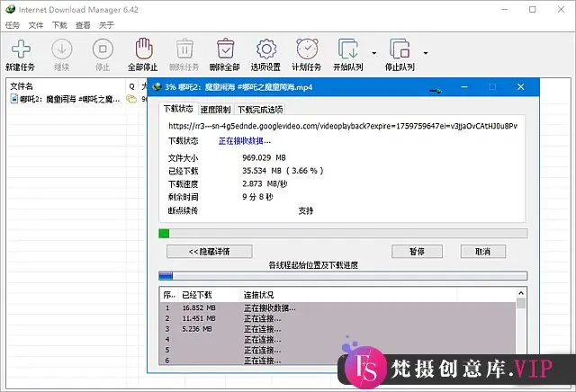The height and width of the screenshot is (392, 576).
Task: Open the 查看 menu
Action: (x=83, y=25)
